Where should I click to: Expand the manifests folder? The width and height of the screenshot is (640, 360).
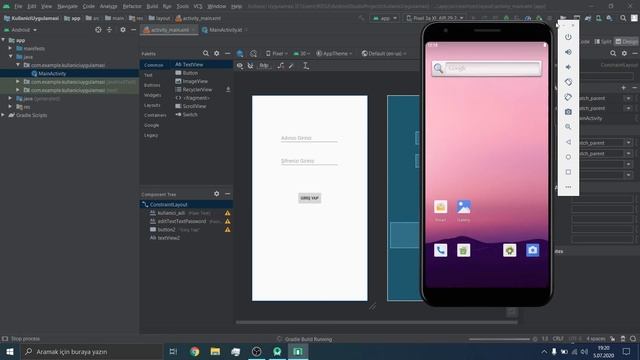tap(10, 48)
